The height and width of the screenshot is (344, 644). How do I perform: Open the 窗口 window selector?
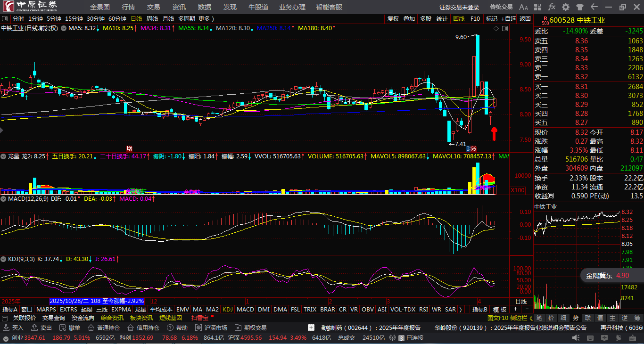[27, 310]
